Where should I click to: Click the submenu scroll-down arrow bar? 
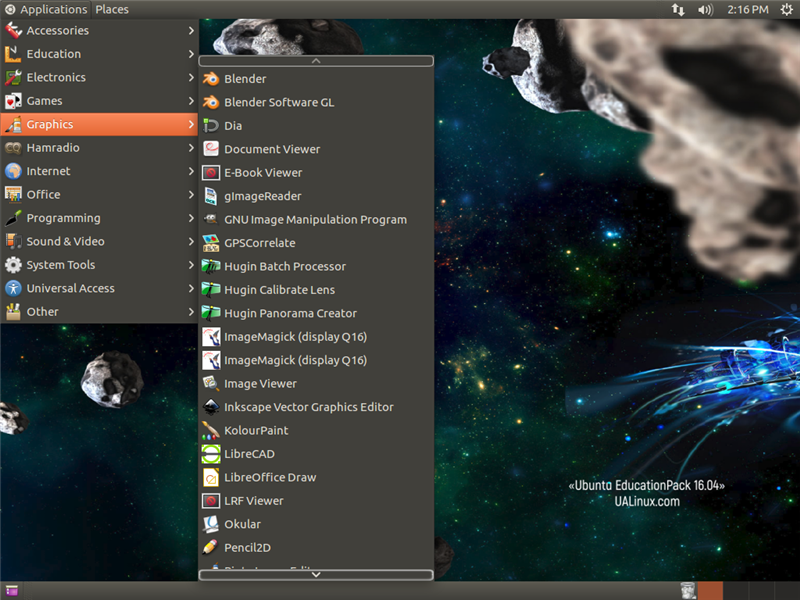(316, 575)
